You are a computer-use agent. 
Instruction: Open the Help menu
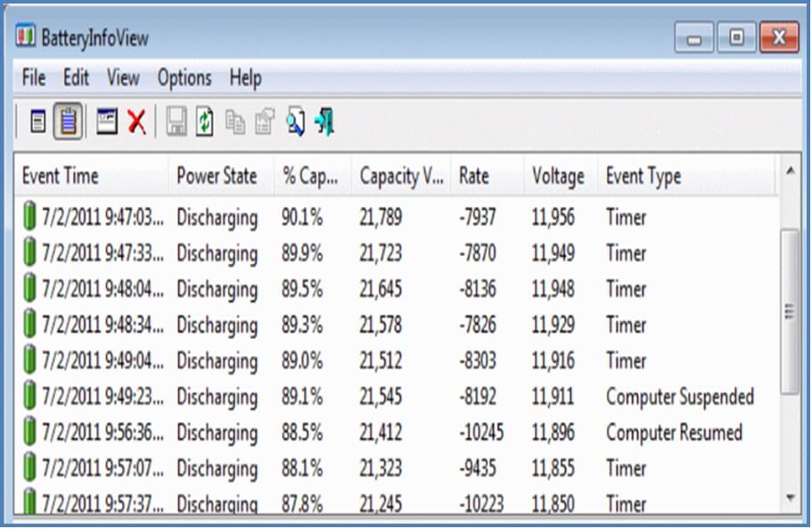pyautogui.click(x=245, y=79)
